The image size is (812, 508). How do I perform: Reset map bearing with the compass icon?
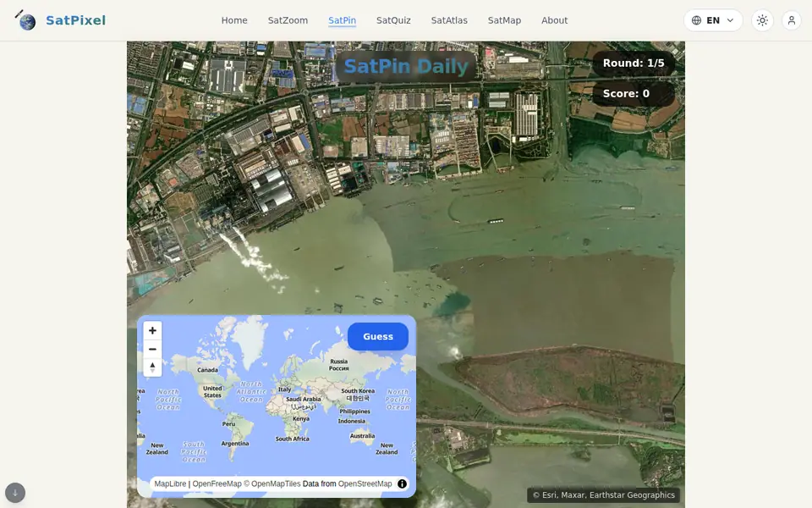[x=152, y=367]
